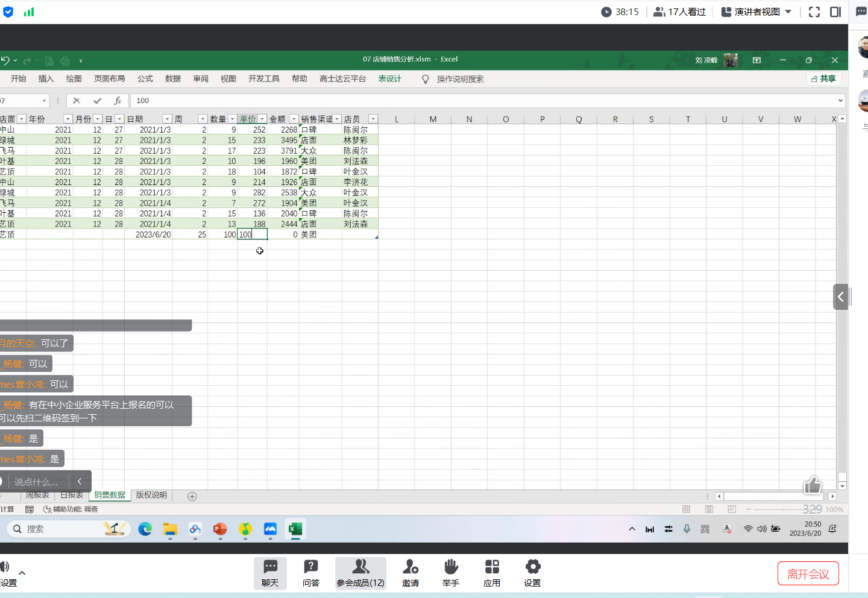
Task: Open the notification bell in system tray
Action: click(832, 529)
